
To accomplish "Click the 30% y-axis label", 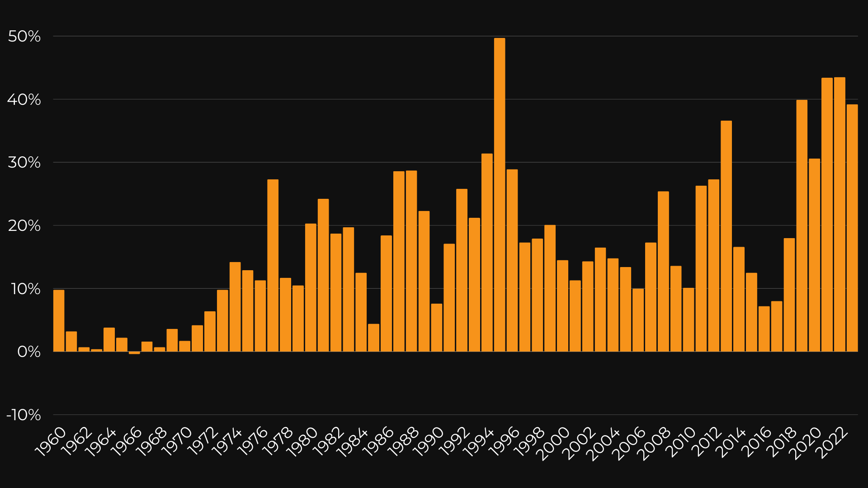I will [x=24, y=163].
